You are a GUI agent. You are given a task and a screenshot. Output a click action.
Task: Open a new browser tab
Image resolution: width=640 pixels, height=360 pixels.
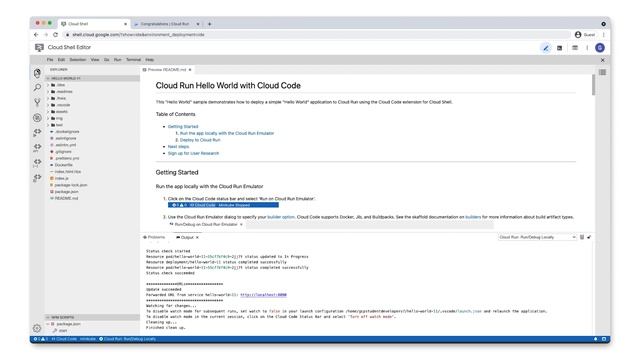[209, 24]
